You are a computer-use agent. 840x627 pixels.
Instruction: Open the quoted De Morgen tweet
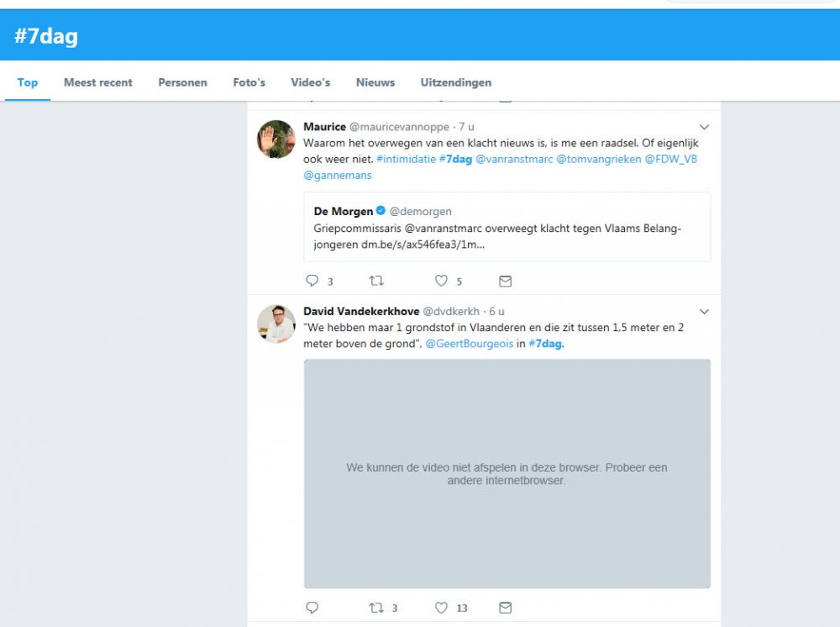(x=507, y=227)
